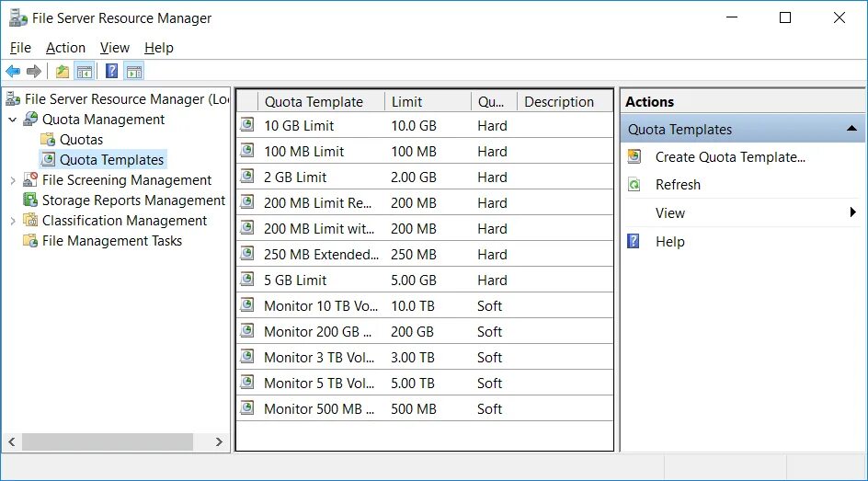This screenshot has width=868, height=481.
Task: Click Refresh in the Actions pane
Action: (678, 185)
